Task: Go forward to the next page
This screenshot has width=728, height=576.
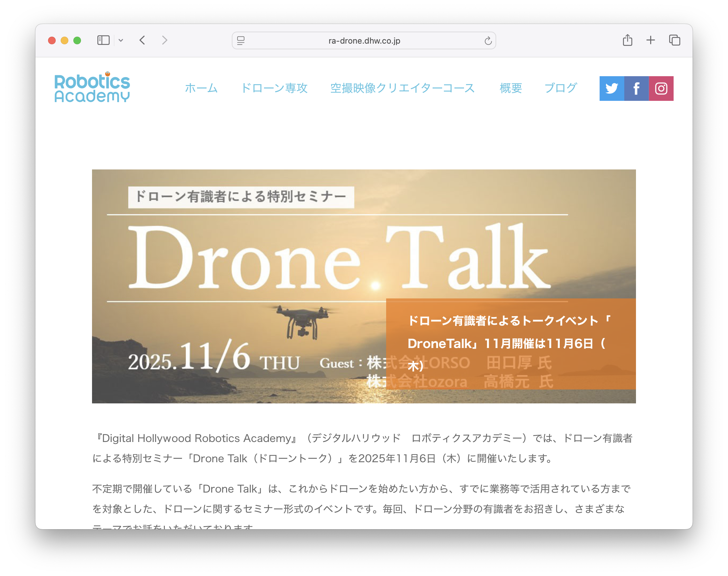Action: coord(164,40)
